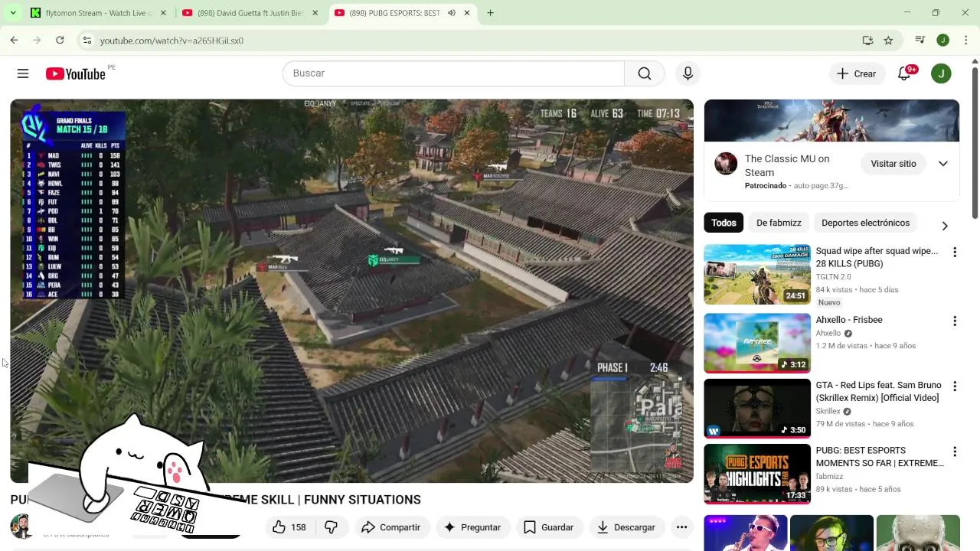Open PUBG Best Esports Moments thumbnail
980x551 pixels.
757,474
